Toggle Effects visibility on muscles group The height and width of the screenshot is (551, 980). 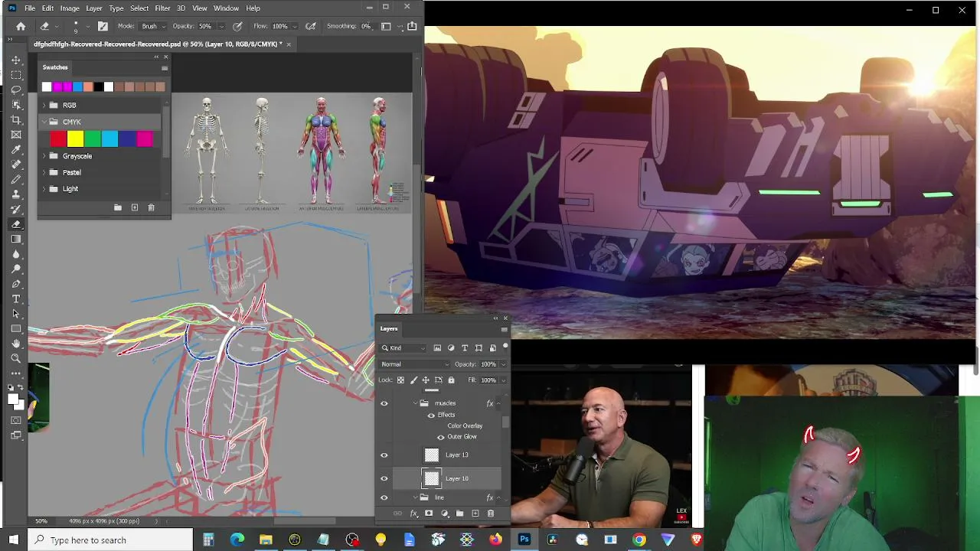[431, 415]
